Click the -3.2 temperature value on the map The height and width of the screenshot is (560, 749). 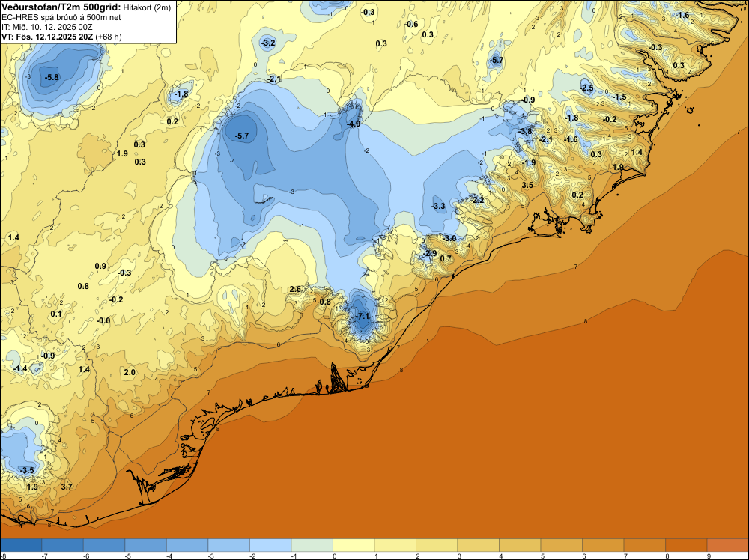coord(268,43)
